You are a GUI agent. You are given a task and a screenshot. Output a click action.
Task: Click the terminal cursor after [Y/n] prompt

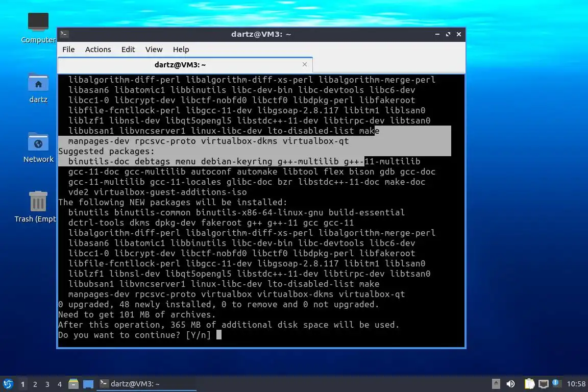click(x=219, y=335)
